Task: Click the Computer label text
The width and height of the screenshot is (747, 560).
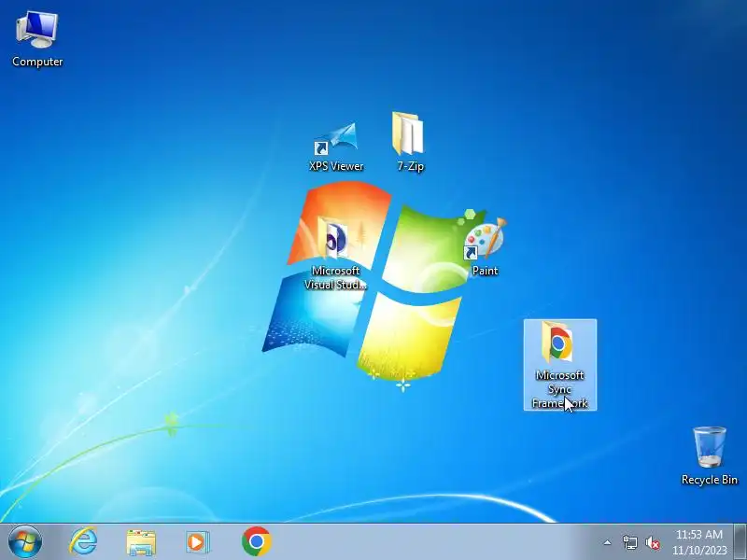Action: click(37, 62)
